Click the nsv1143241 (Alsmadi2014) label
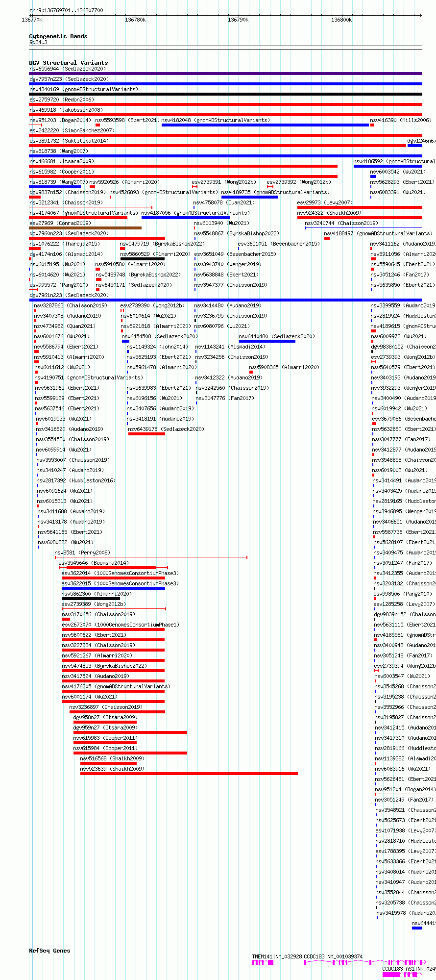 [230, 347]
